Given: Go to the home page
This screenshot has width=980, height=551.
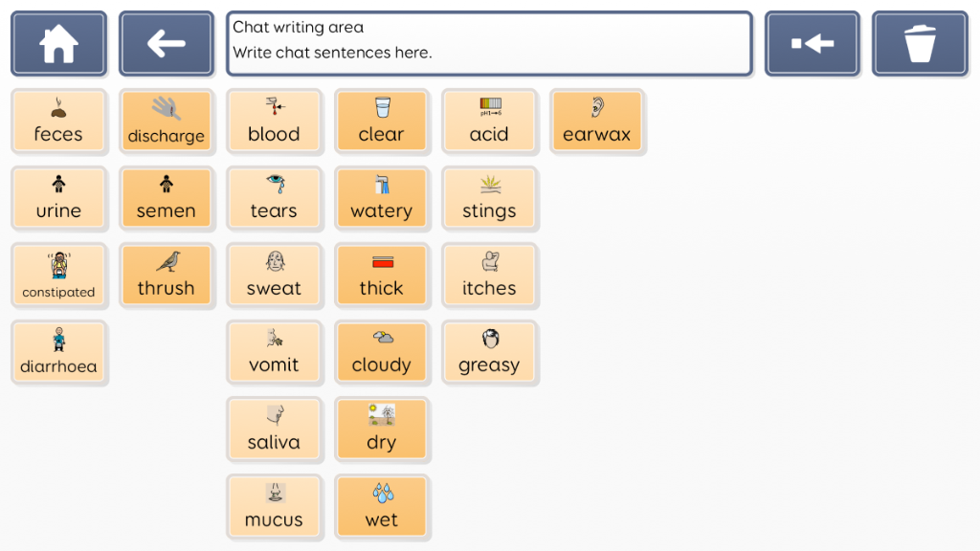Looking at the screenshot, I should pyautogui.click(x=58, y=44).
